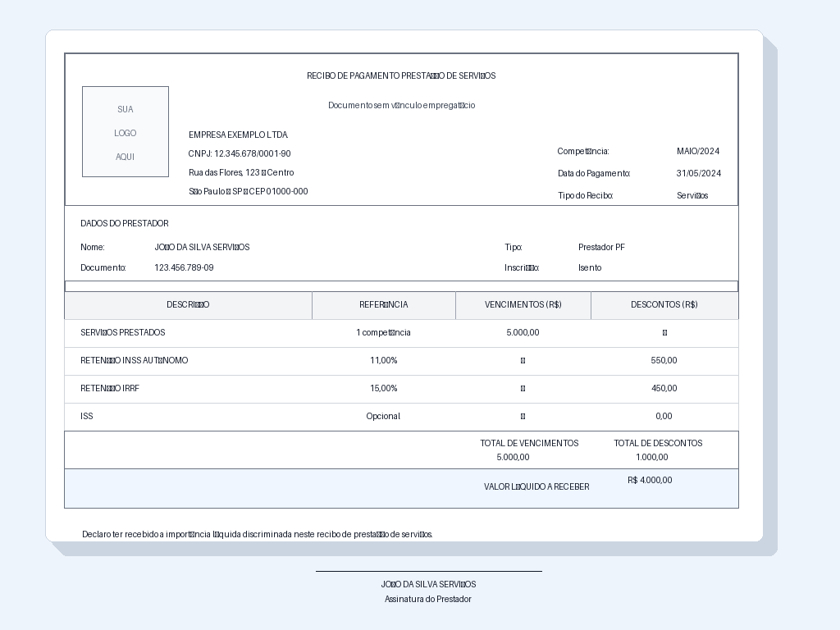
Task: Click the 450,00 IRRF discount amount
Action: coord(664,388)
